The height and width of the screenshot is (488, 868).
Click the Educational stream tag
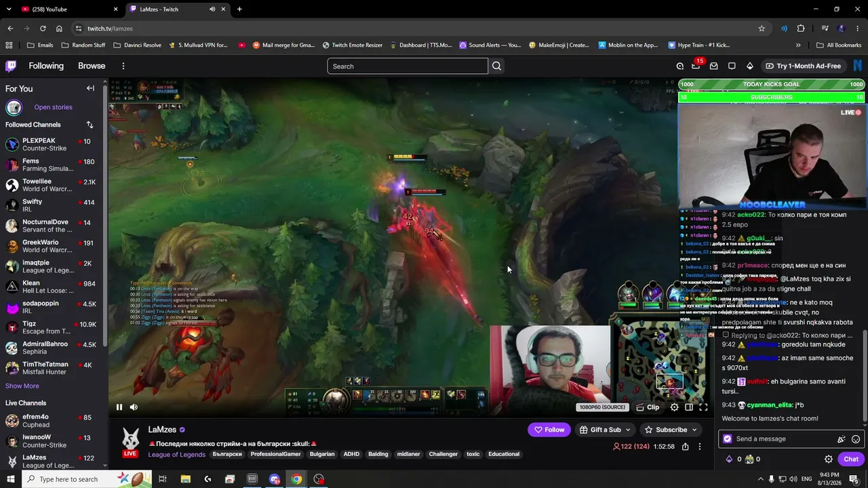click(x=504, y=454)
